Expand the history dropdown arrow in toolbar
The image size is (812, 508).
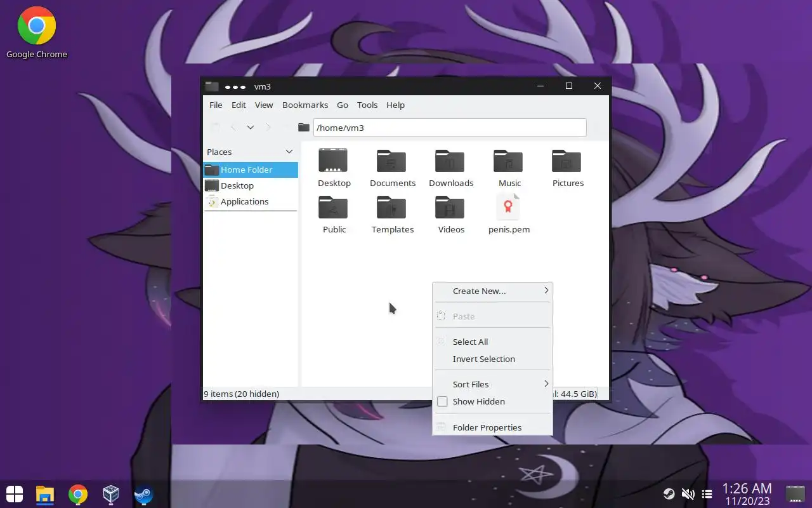pyautogui.click(x=251, y=127)
